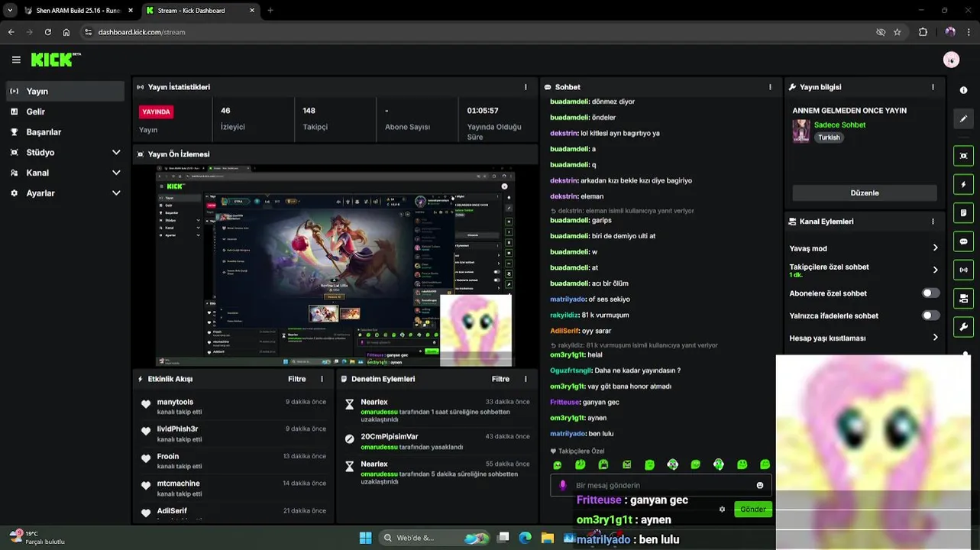The height and width of the screenshot is (550, 980).
Task: Toggle Abonelere özel sohbet switch
Action: pyautogui.click(x=930, y=293)
